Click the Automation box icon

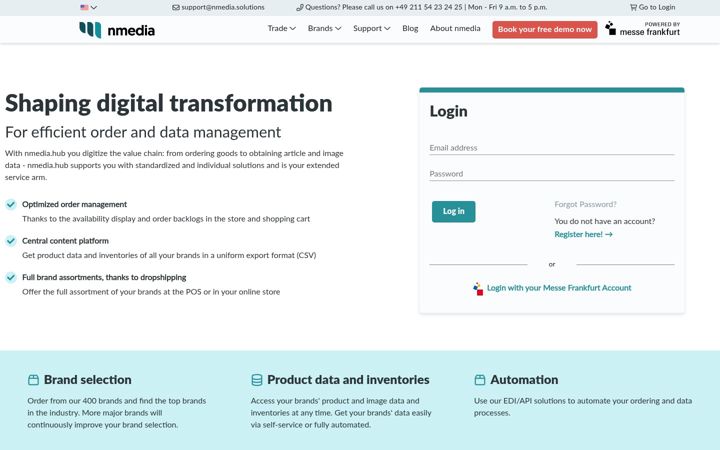point(480,380)
